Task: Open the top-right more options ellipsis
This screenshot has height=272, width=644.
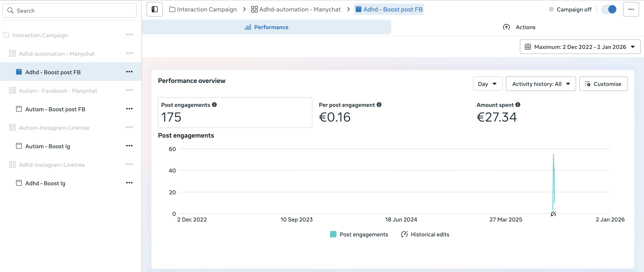Action: coord(631,9)
